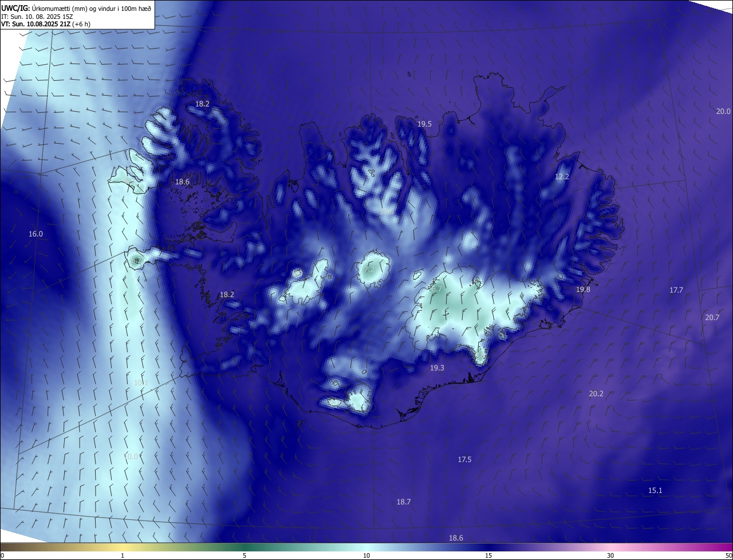Screen dimensions: 733x560
Task: Click the 20.7 value label
Action: point(712,318)
